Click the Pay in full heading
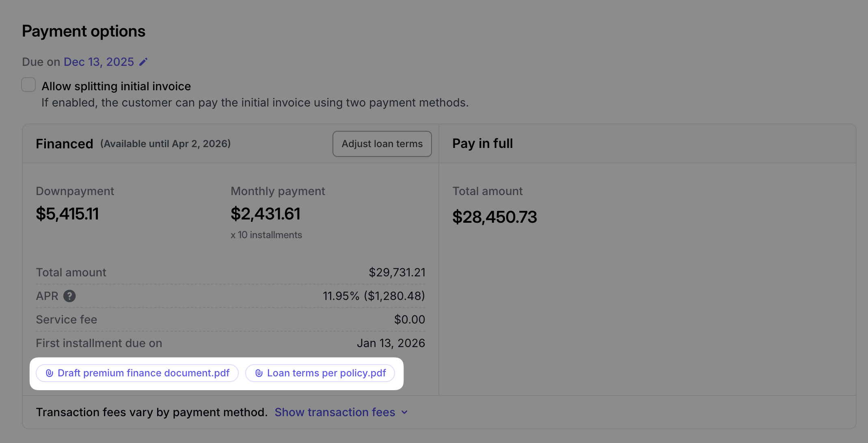This screenshot has height=443, width=868. (483, 143)
